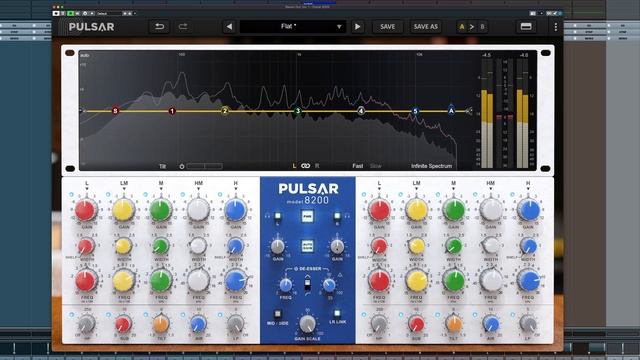The image size is (640, 360).
Task: Click the center GAIN SCALE knob
Action: (x=307, y=324)
